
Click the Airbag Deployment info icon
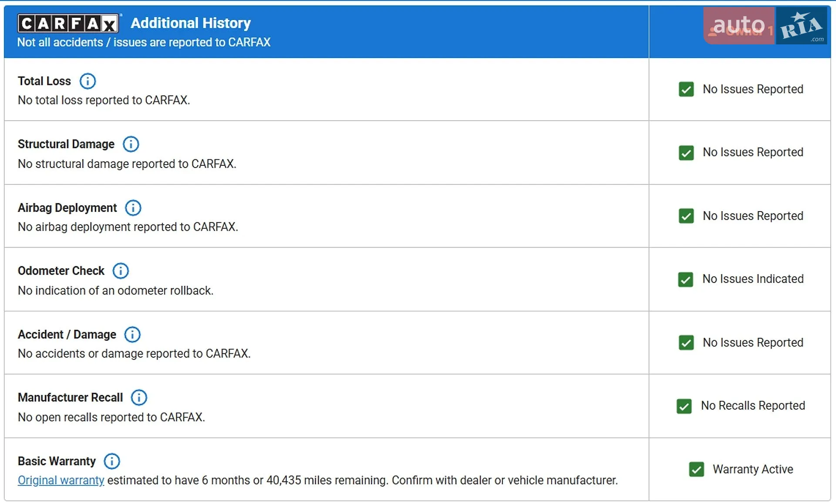point(133,208)
